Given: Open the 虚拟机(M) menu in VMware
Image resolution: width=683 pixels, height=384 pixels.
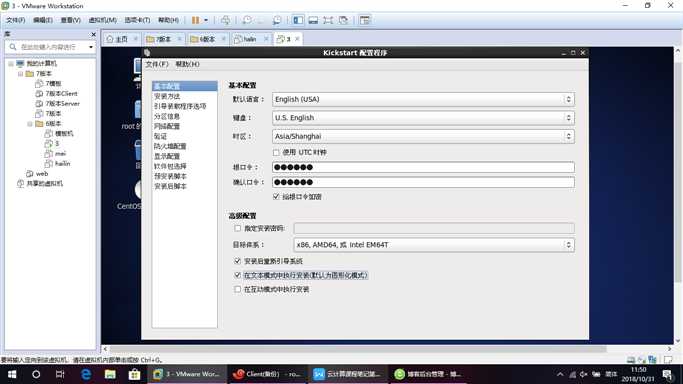Looking at the screenshot, I should click(102, 20).
